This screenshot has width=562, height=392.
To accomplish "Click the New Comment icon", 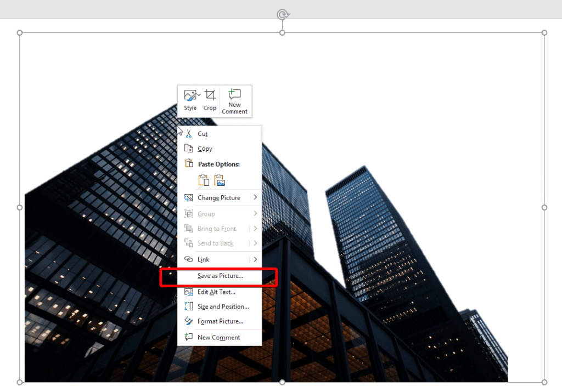I will click(235, 94).
